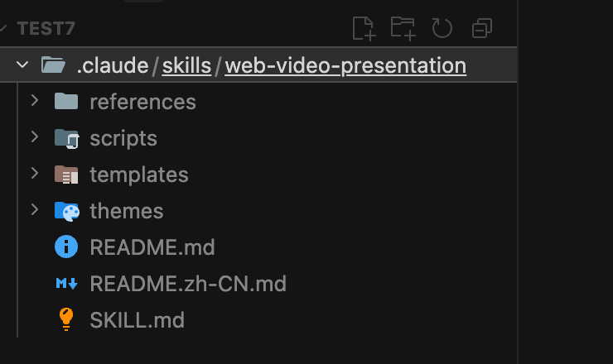This screenshot has width=613, height=364.
Task: Open the SKILL.md file
Action: [x=137, y=320]
